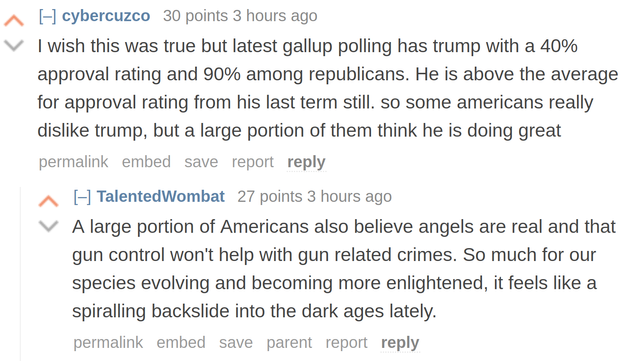The width and height of the screenshot is (639, 361).
Task: Embed TalentedWombat's comment
Action: pos(181,343)
